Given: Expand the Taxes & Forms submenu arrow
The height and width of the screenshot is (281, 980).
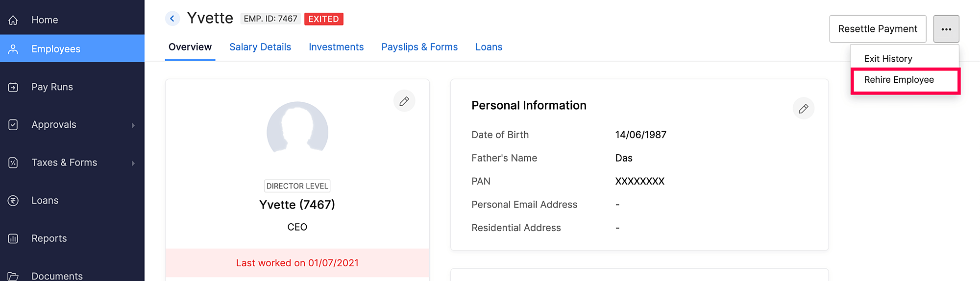Looking at the screenshot, I should pyautogui.click(x=133, y=163).
